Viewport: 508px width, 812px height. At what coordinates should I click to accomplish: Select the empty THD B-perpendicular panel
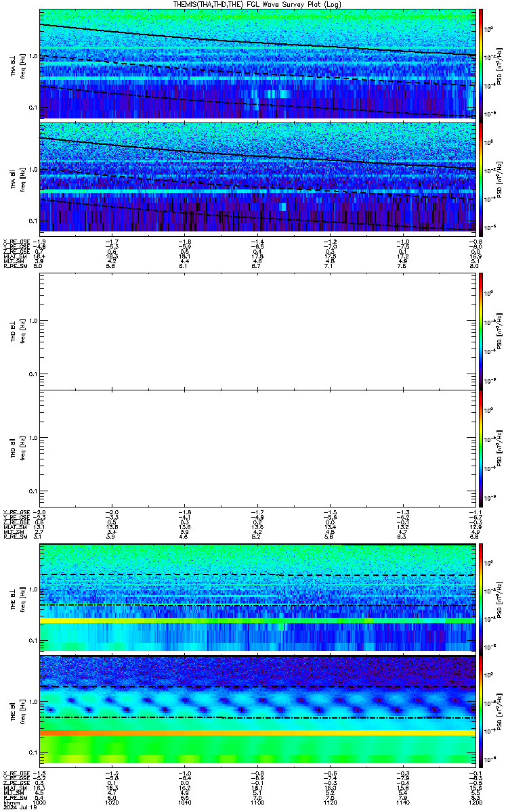pos(258,331)
